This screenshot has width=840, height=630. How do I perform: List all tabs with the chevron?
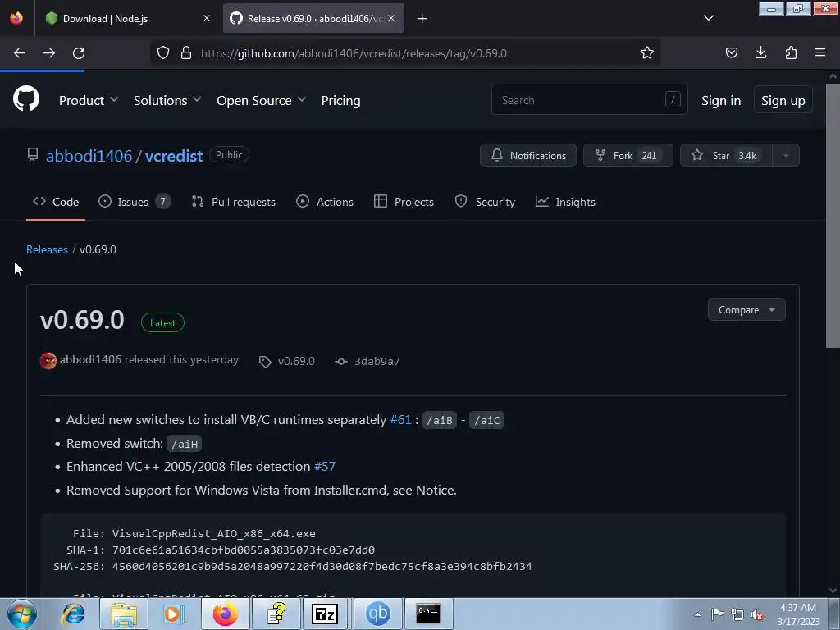pyautogui.click(x=708, y=18)
